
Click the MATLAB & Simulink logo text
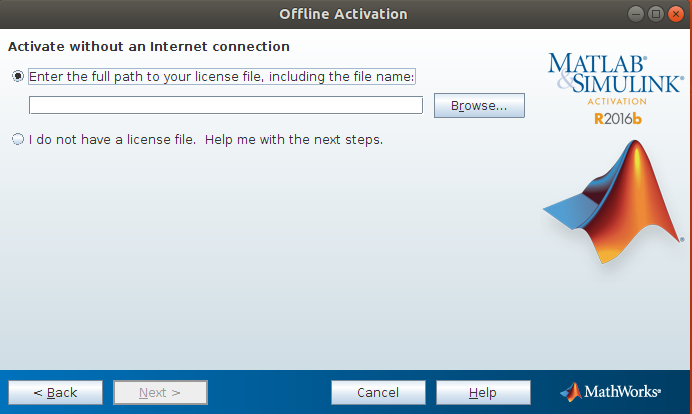click(616, 73)
